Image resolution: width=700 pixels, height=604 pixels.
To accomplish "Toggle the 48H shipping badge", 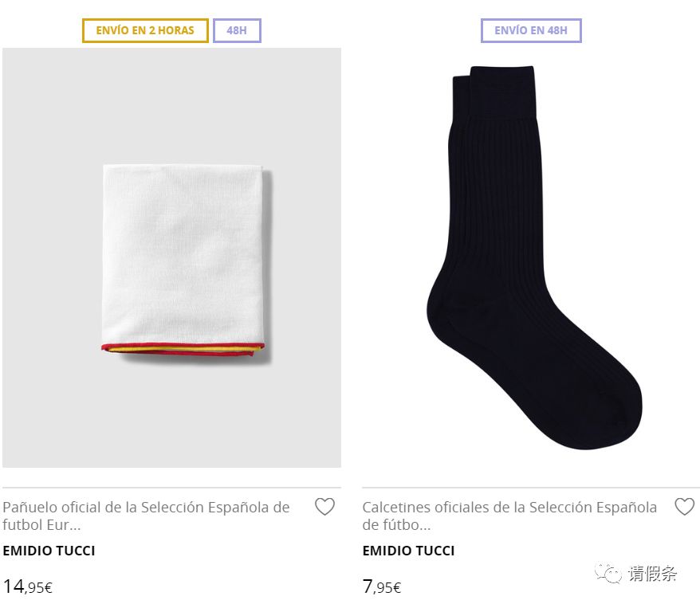I will pyautogui.click(x=236, y=30).
